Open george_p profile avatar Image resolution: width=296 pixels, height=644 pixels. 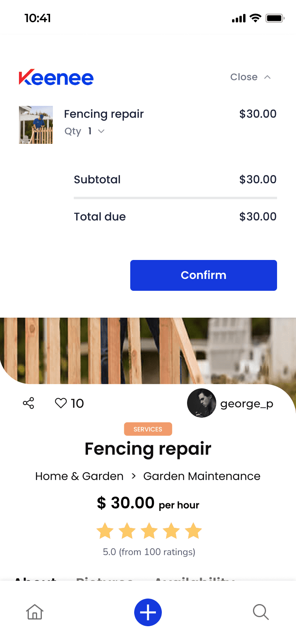[201, 403]
